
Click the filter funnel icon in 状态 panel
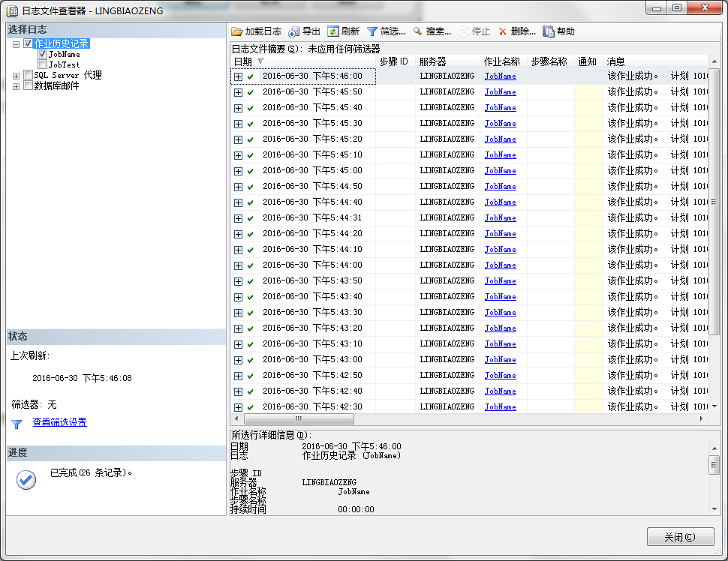tap(16, 424)
